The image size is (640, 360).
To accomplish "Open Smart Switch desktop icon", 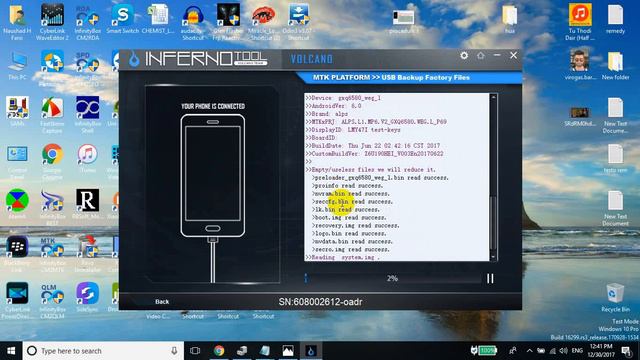I will 122,19.
